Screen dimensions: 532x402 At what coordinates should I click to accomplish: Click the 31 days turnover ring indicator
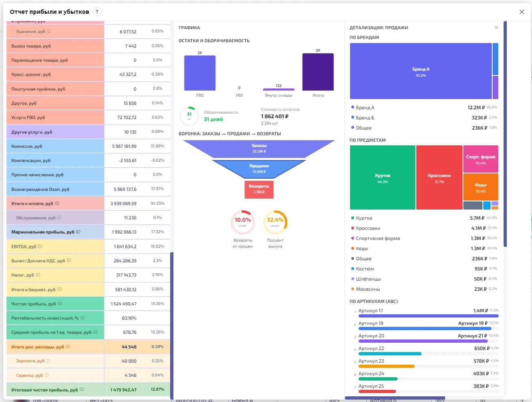pos(189,116)
